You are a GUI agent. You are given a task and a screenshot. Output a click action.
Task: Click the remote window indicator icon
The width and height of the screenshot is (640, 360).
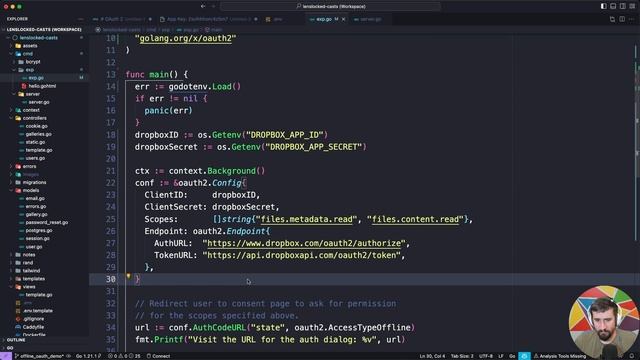[6, 356]
